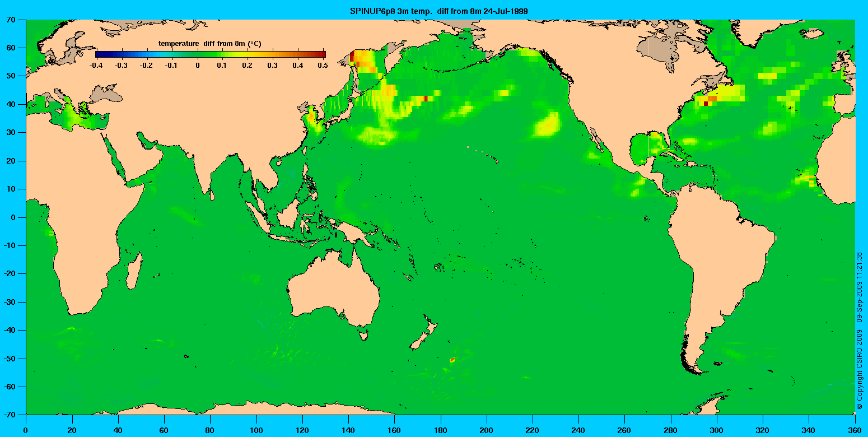This screenshot has height=437, width=868.
Task: Click the red anomaly near 300 longitude, 40 latitude
Action: 706,103
